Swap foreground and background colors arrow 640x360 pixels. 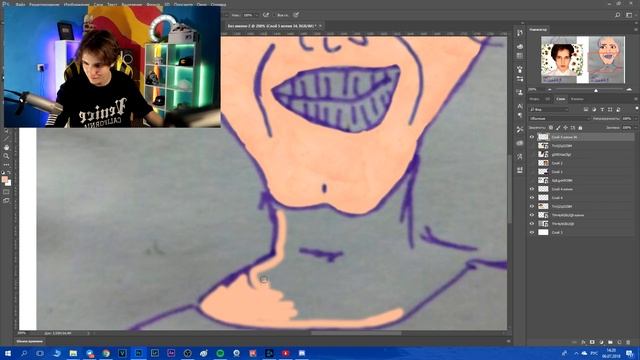(x=9, y=173)
